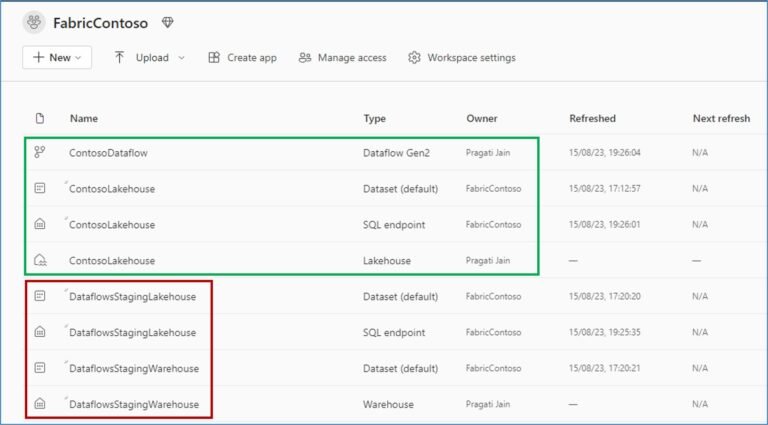Click refreshed time 15/08/23, 17:20:21

[604, 368]
